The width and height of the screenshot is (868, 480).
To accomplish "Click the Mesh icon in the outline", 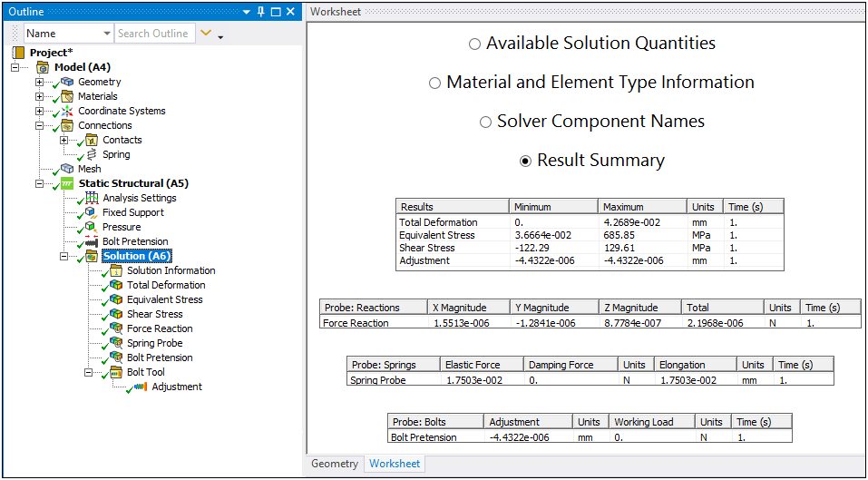I will tap(67, 169).
